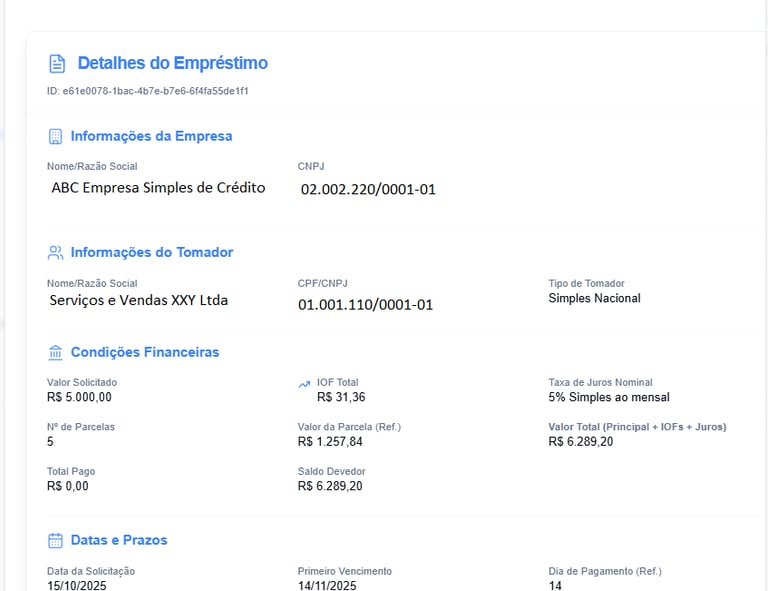The image size is (768, 591).
Task: Click the calendar icon beside Datas e Prazos
Action: [x=55, y=541]
